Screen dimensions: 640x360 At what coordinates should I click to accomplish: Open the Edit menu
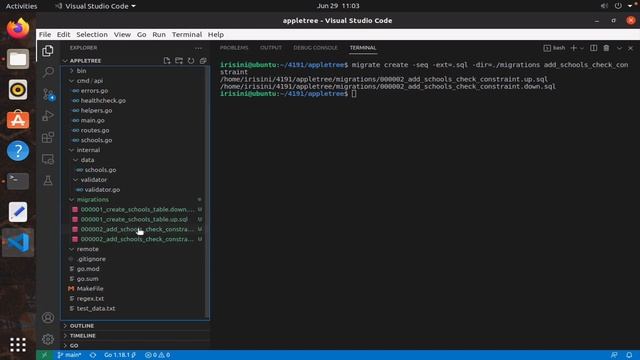tap(63, 35)
